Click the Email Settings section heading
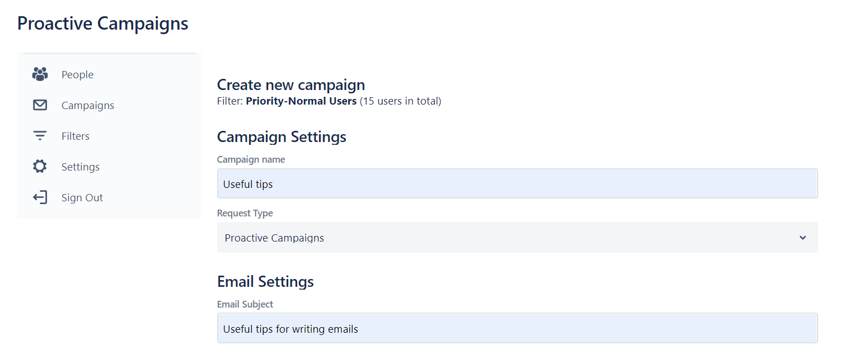Screen dimensions: 868x345 [x=265, y=281]
